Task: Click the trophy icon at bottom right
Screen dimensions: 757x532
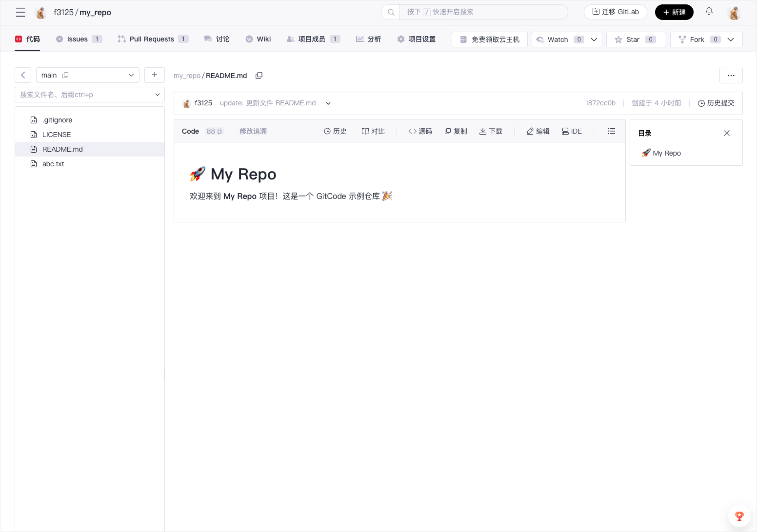Action: (x=739, y=516)
